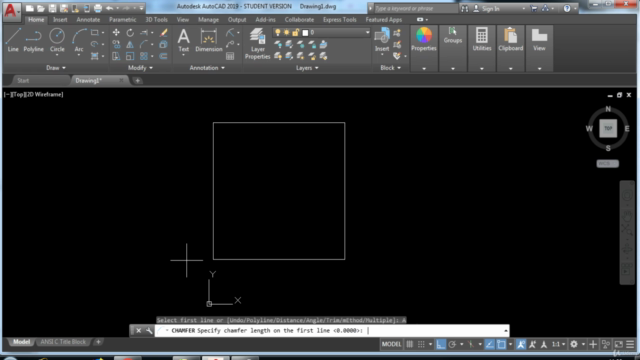Switch to ANSI C Title Block layout tab
The width and height of the screenshot is (640, 360).
point(63,342)
